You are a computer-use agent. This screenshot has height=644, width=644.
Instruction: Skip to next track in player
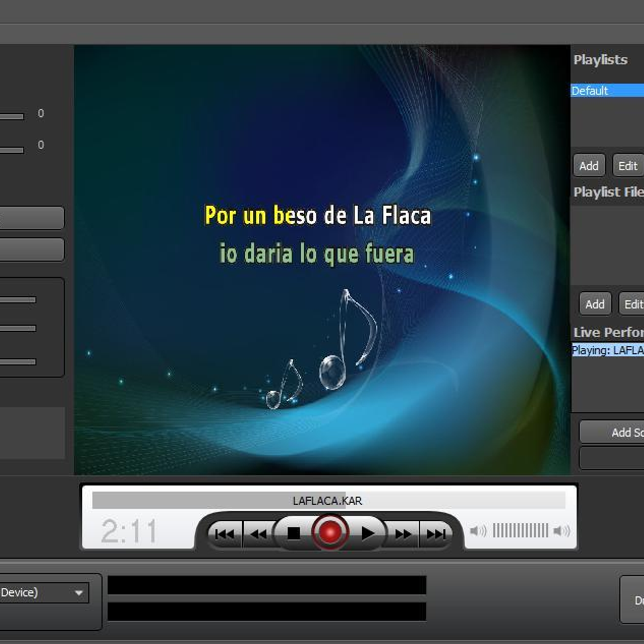click(436, 534)
